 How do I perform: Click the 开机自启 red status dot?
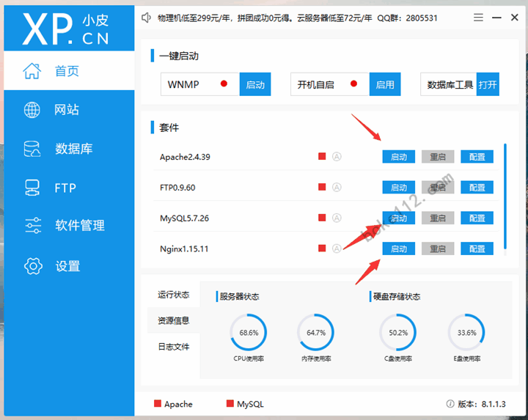[x=353, y=84]
